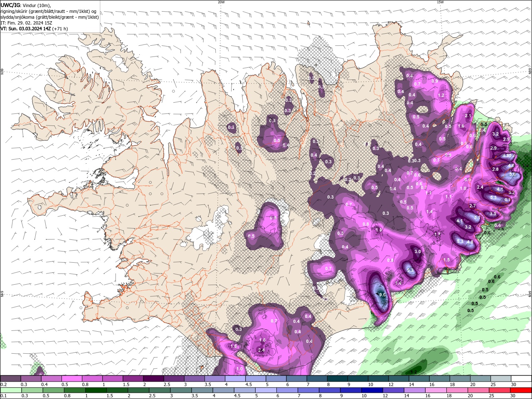Viewport: 532px width, 399px height.
Task: Click the '25' label on the snow legend row
Action: (x=493, y=384)
